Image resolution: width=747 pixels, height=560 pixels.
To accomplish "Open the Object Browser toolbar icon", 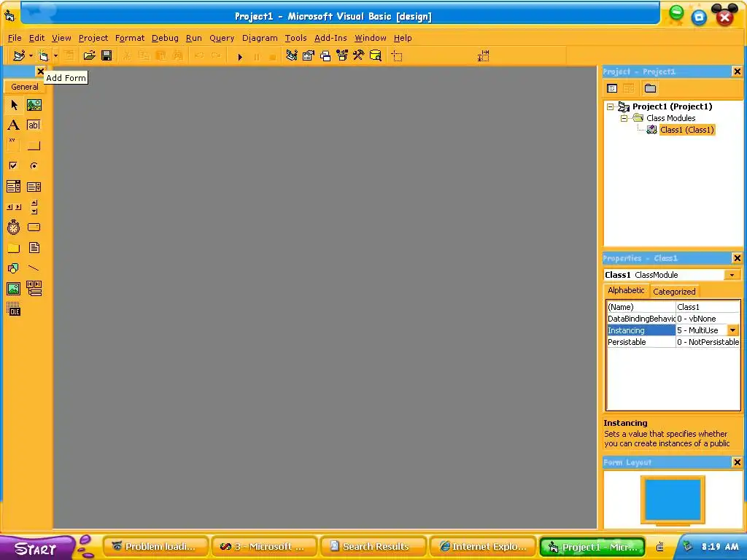I will [x=342, y=55].
